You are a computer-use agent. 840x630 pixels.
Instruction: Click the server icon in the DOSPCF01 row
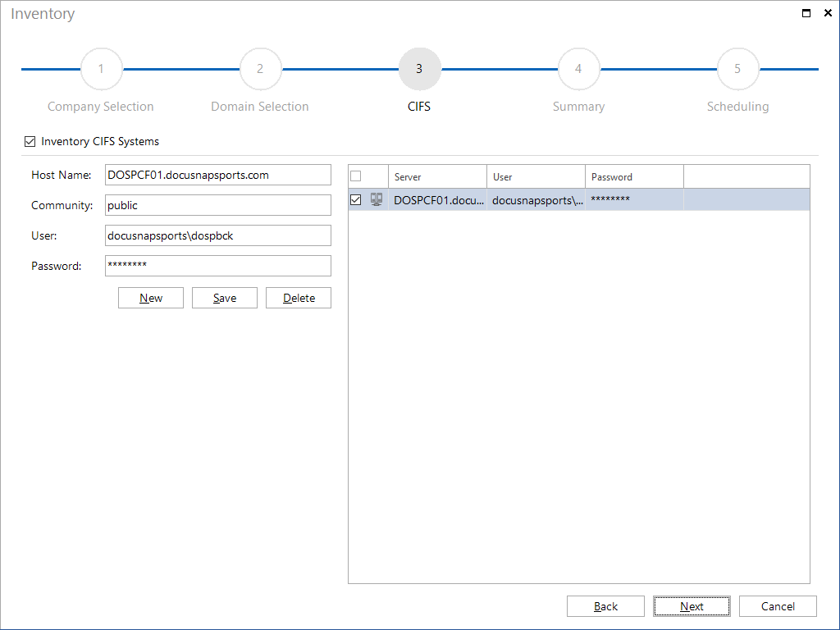pos(377,200)
